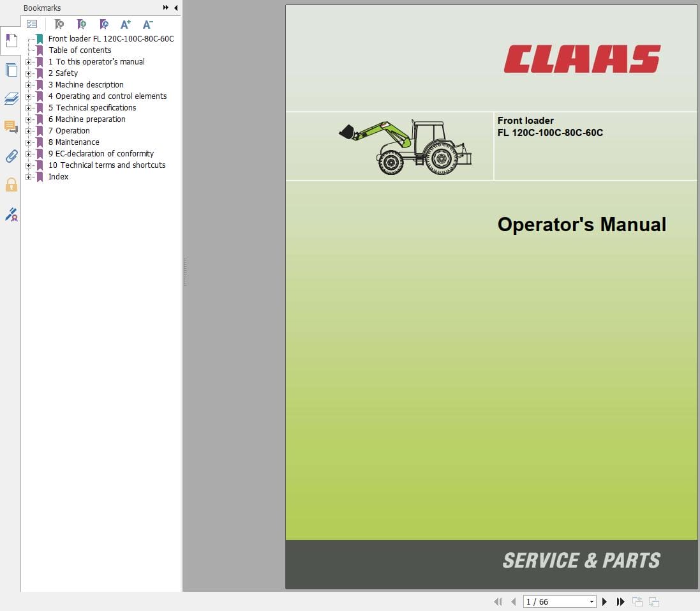Click the 'Bookmarks' panel title

pyautogui.click(x=42, y=8)
